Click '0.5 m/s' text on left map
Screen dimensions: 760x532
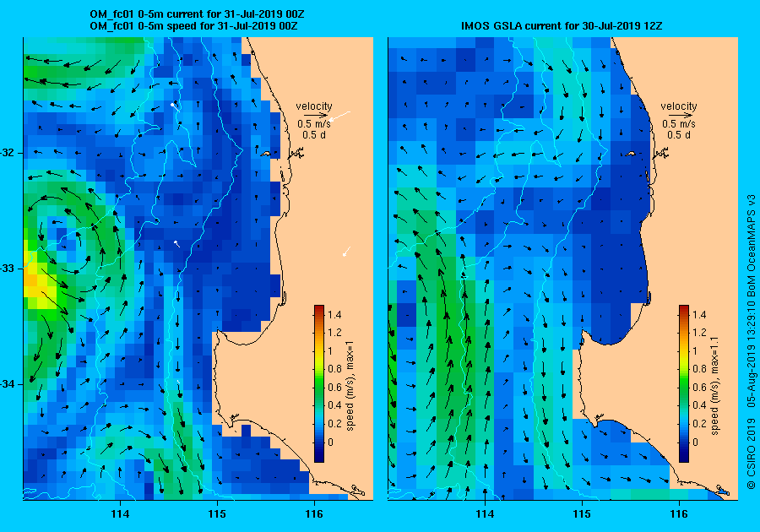click(x=314, y=124)
